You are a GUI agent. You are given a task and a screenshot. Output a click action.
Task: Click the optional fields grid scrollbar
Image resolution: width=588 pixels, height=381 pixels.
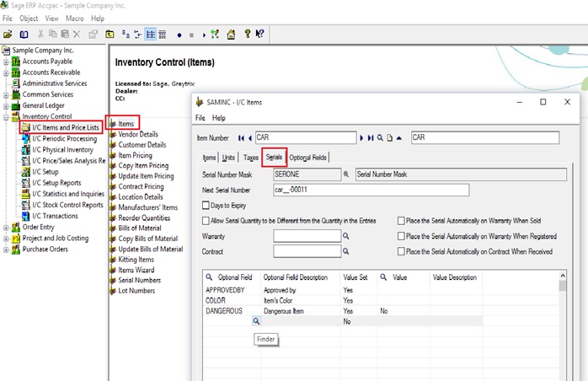562,326
